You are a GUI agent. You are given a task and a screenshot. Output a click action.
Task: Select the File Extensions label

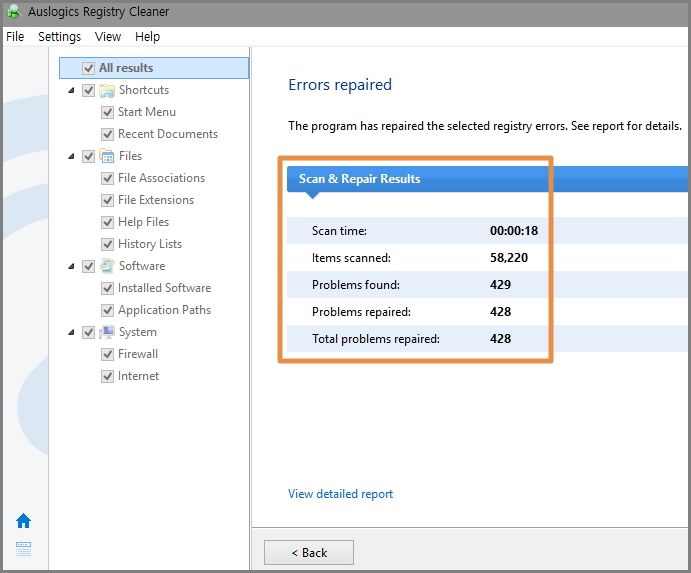pos(156,200)
